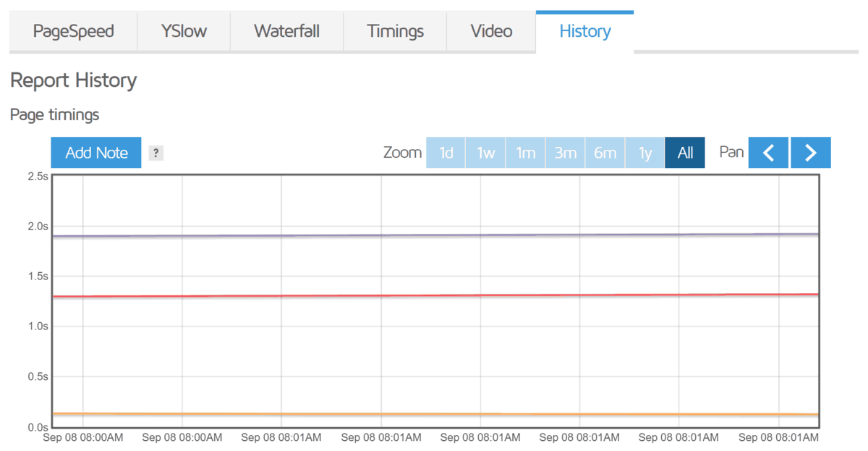Click the orange line near 0.1s
Viewport: 868px width, 451px height.
[x=434, y=414]
